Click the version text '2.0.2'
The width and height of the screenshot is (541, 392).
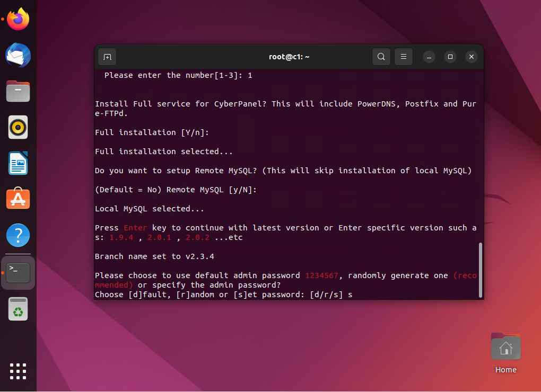point(197,237)
